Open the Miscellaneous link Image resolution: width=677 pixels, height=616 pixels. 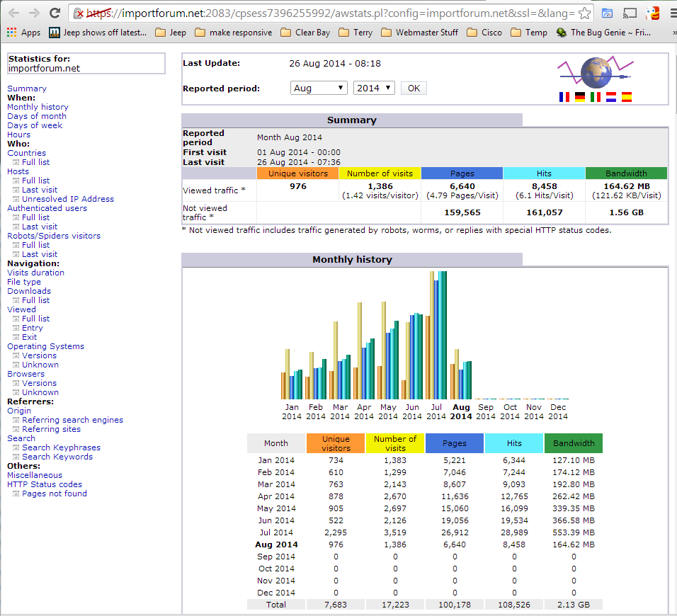tap(35, 475)
